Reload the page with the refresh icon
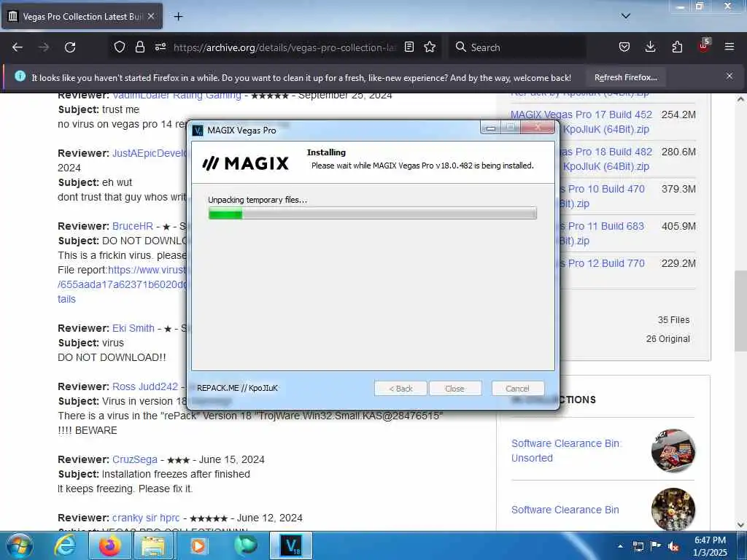The width and height of the screenshot is (747, 560). 70,47
